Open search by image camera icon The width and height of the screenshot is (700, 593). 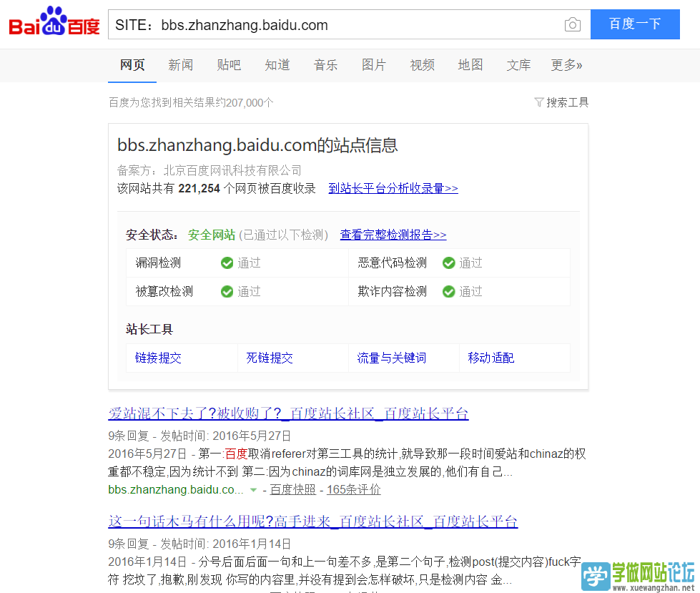(572, 24)
